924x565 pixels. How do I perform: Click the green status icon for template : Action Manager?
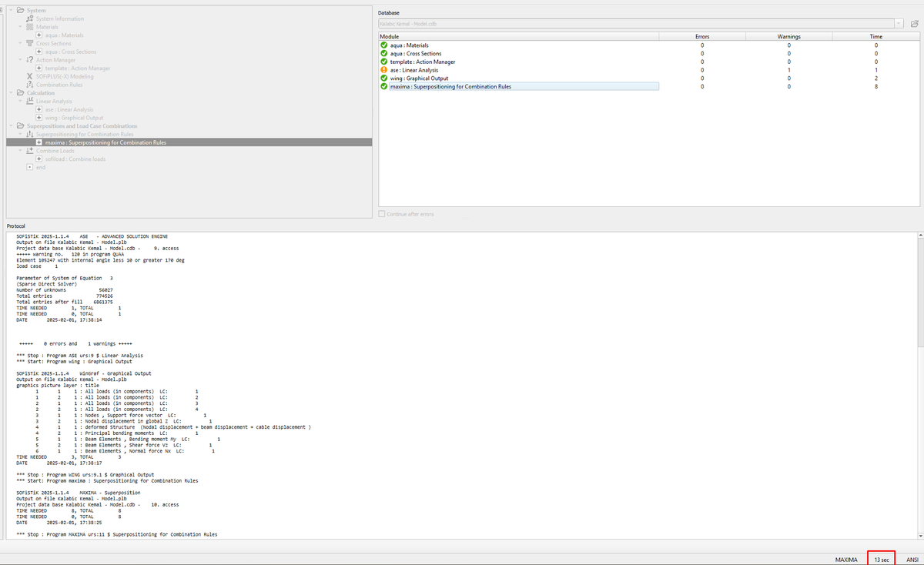pyautogui.click(x=383, y=62)
